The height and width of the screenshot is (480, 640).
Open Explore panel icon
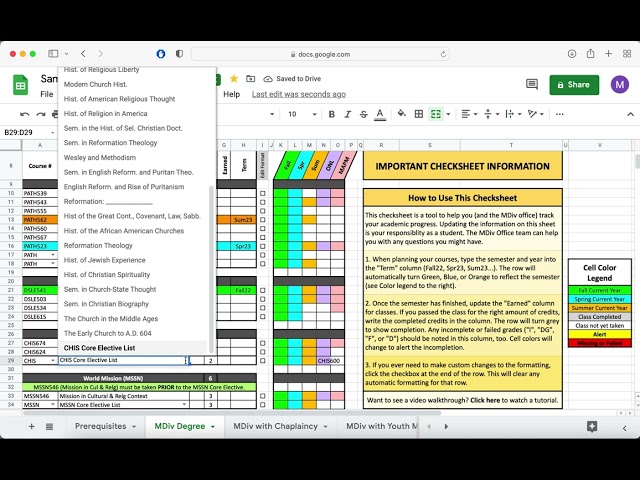click(592, 427)
